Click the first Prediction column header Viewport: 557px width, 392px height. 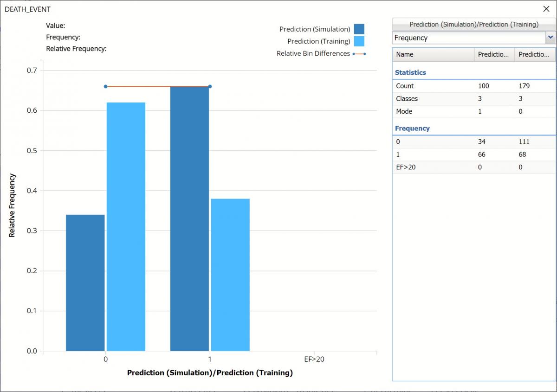click(x=494, y=54)
